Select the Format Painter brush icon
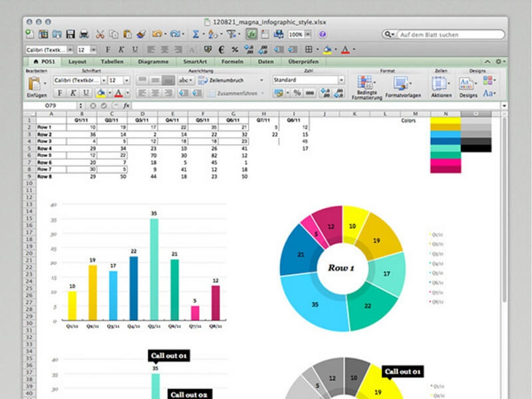The height and width of the screenshot is (399, 532). tap(141, 34)
